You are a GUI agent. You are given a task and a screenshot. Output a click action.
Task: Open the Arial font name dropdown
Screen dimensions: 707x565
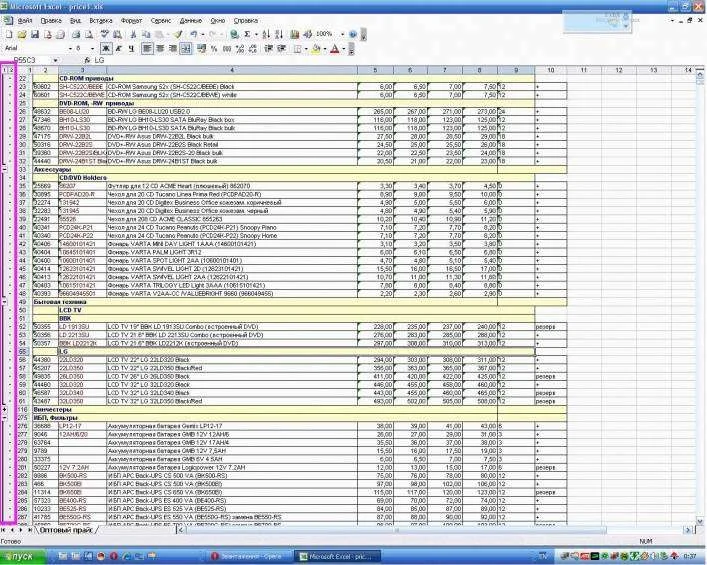70,48
